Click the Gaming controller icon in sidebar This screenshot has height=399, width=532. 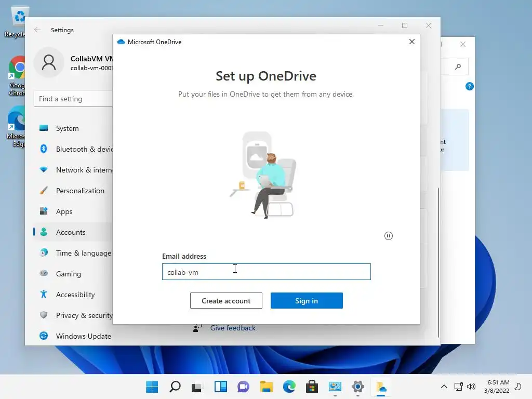click(44, 273)
